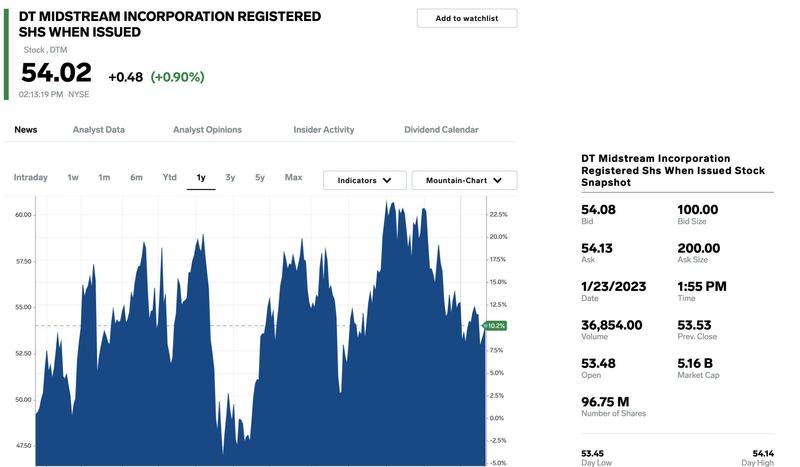Click the 54.14 Day High value

[763, 453]
